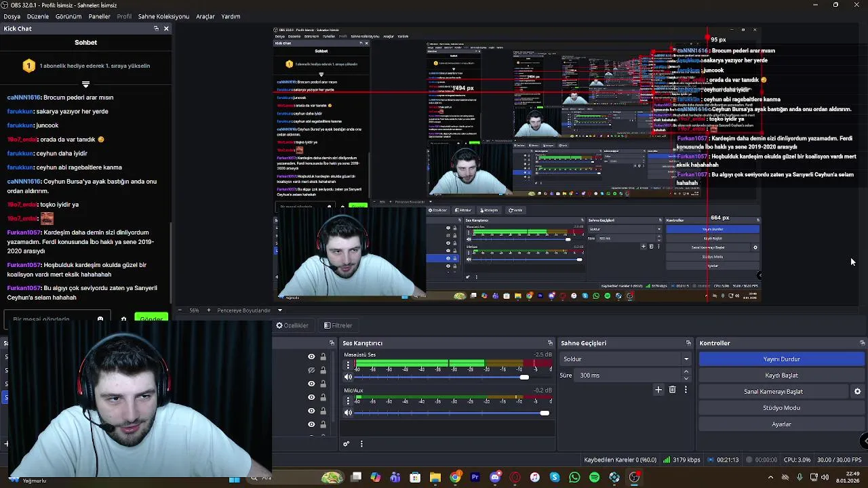This screenshot has width=868, height=488.
Task: Open virtual camera settings gear icon
Action: 857,392
